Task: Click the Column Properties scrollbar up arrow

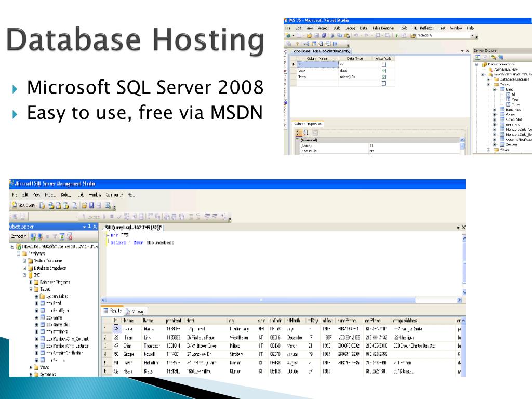Action: [462, 140]
